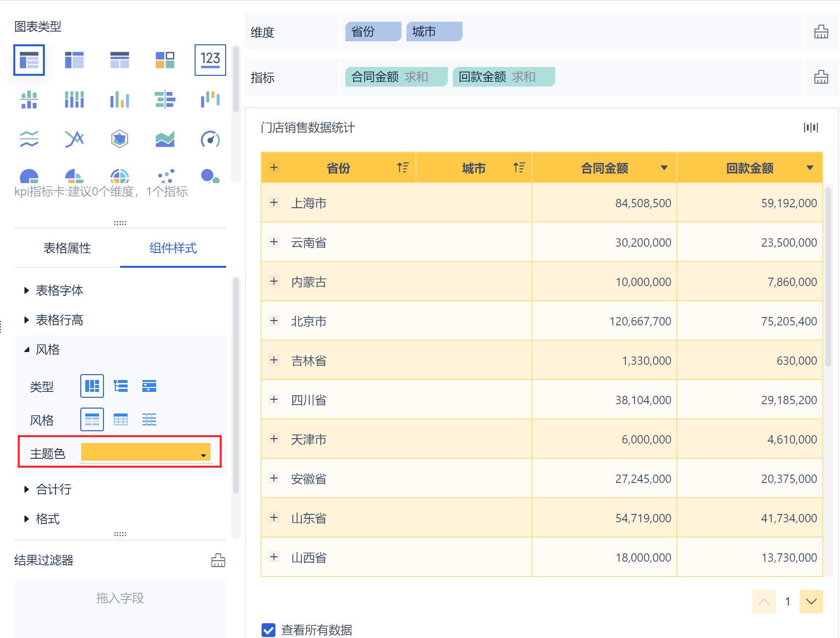Select the horizontal bar chart type
The width and height of the screenshot is (840, 638).
coord(165,99)
